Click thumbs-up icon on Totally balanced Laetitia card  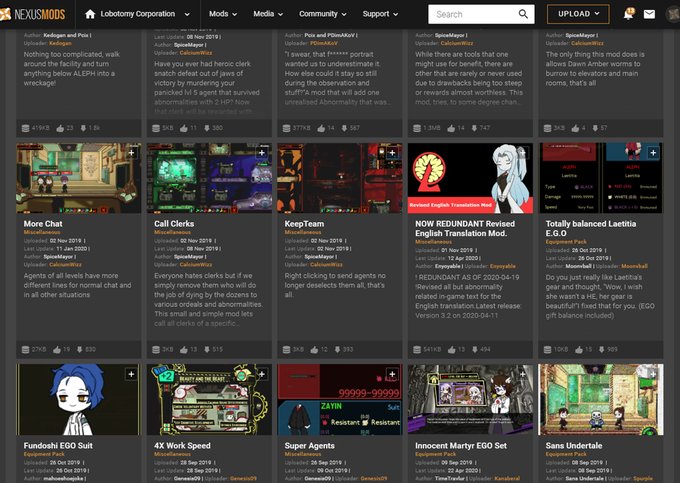point(579,349)
